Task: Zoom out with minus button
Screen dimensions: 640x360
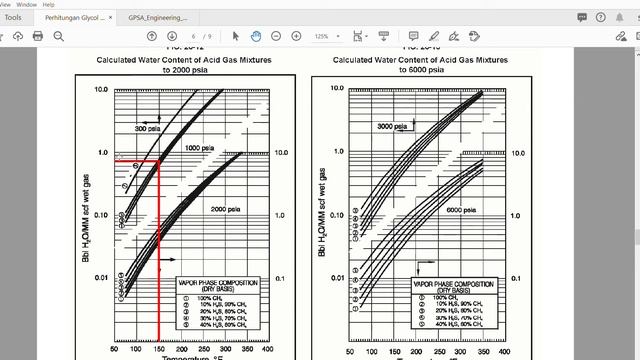Action: coord(276,36)
